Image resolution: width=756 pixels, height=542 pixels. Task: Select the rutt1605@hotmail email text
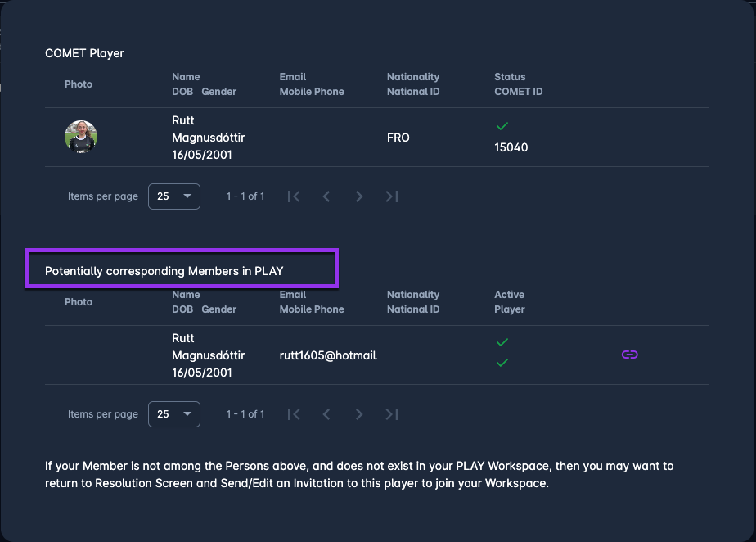[327, 355]
